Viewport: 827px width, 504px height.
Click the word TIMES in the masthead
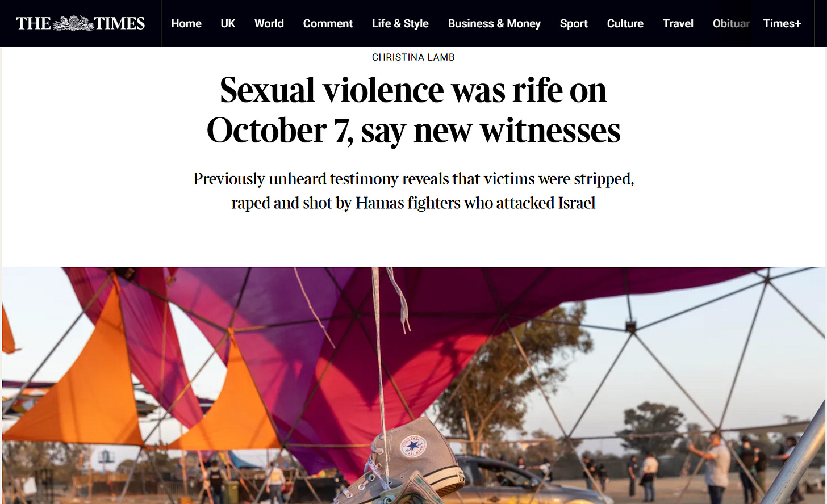coord(120,23)
